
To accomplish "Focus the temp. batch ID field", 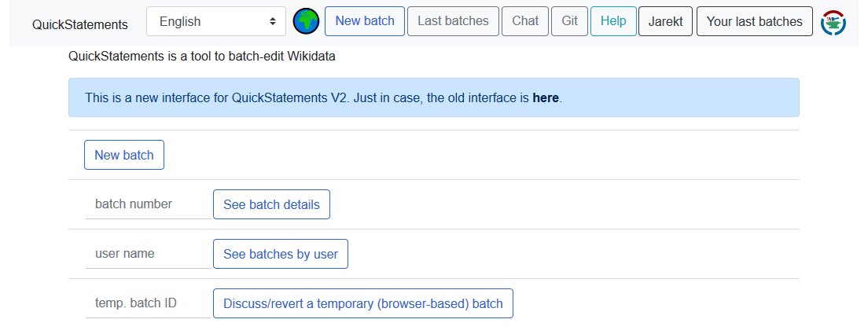I will tap(148, 303).
